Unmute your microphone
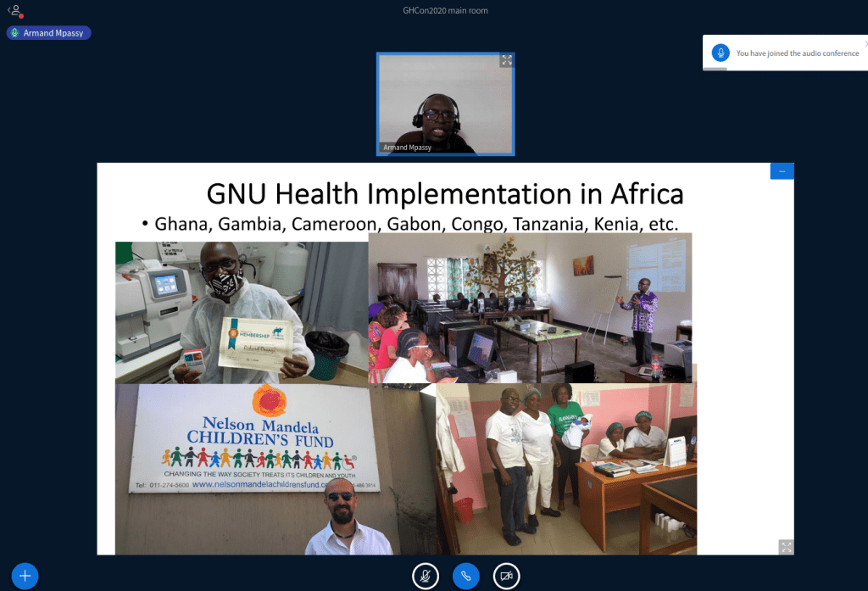Image resolution: width=868 pixels, height=591 pixels. [426, 576]
